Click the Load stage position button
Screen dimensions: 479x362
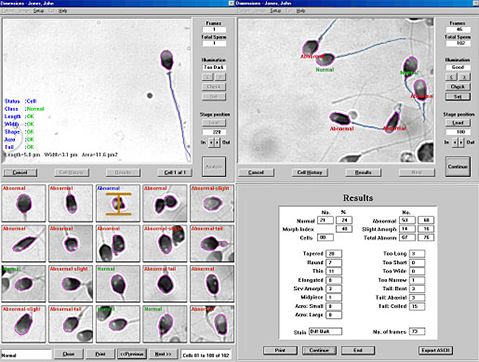click(x=458, y=123)
